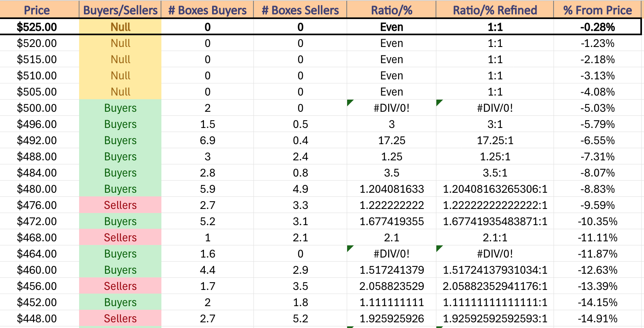The height and width of the screenshot is (328, 644).
Task: Select the 5.2 boxes sellers cell at $448.00
Action: 300,318
